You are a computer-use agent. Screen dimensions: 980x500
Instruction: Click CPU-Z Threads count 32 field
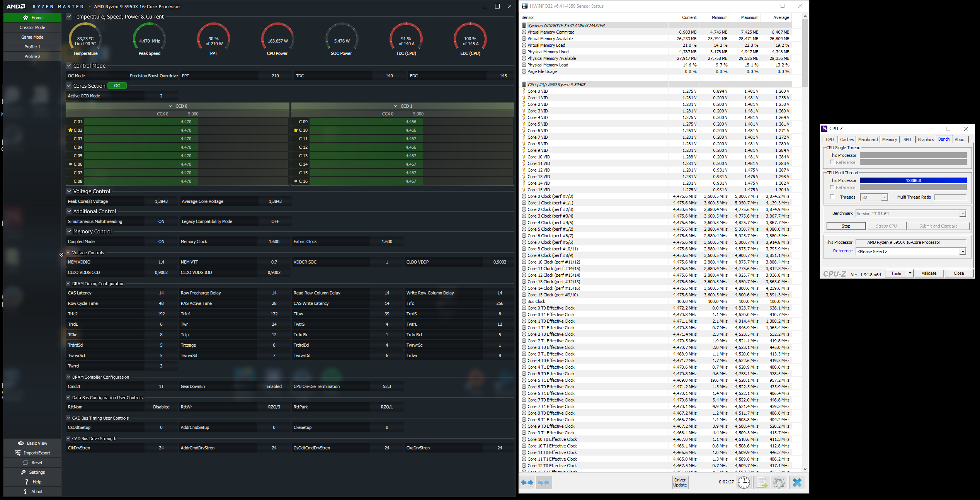tap(874, 197)
